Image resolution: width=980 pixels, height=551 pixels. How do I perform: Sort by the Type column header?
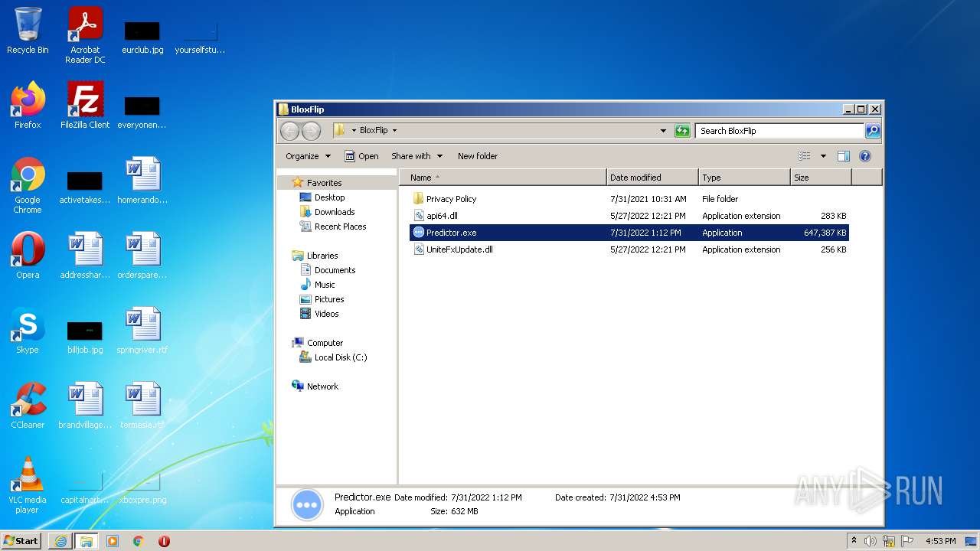click(x=744, y=178)
